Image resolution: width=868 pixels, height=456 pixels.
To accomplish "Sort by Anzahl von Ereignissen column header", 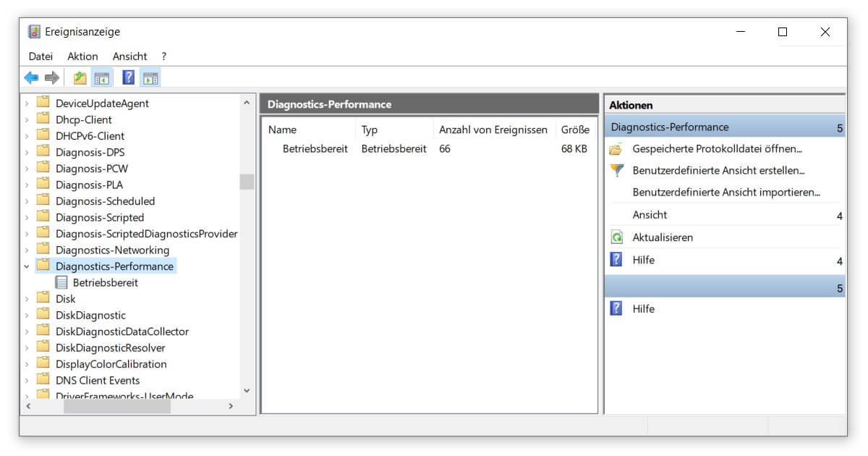I will (493, 130).
